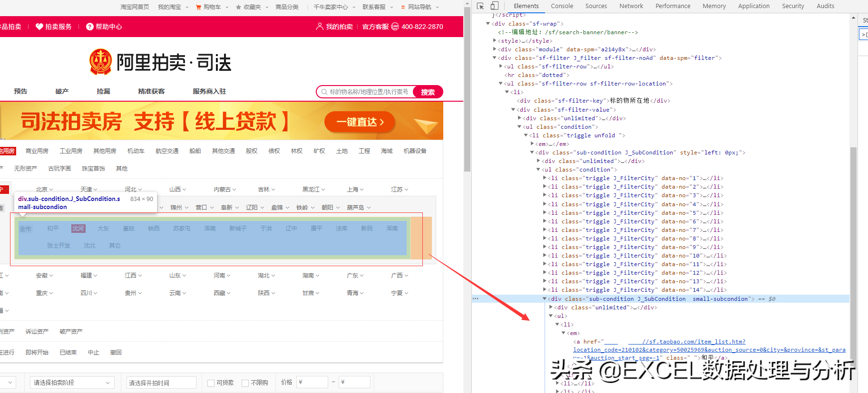Select the 土地 category
This screenshot has width=868, height=393.
tap(341, 151)
